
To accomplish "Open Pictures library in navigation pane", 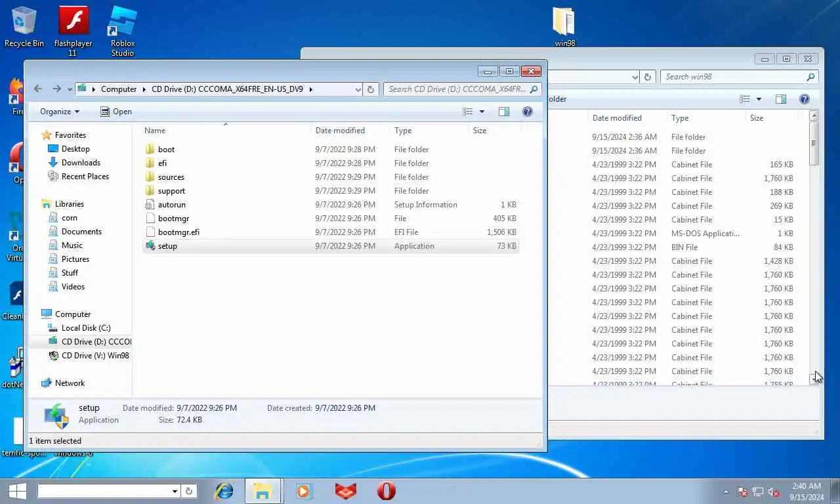I will coord(75,259).
